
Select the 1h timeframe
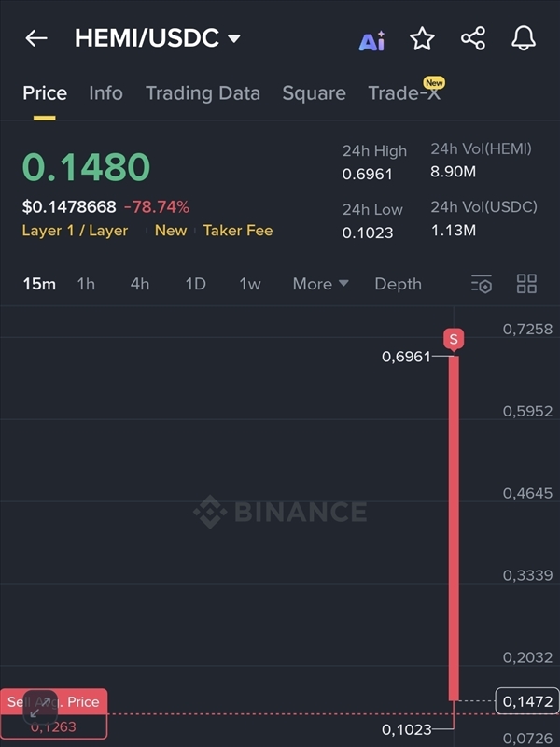[x=86, y=284]
